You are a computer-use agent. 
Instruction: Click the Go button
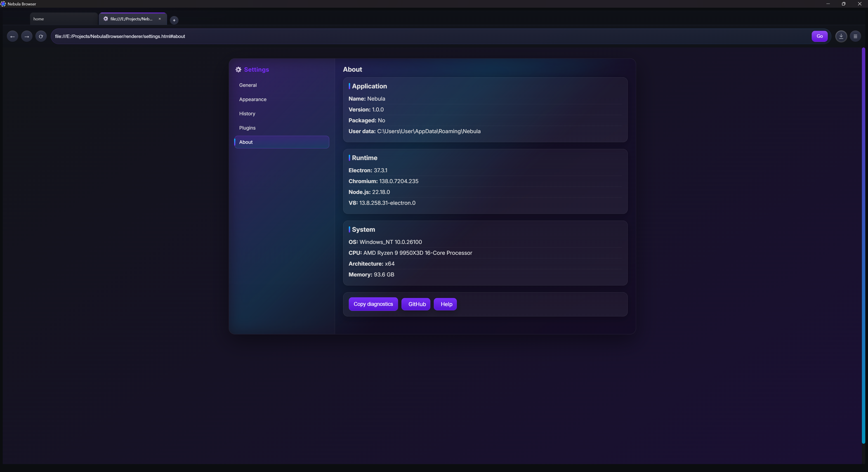(819, 36)
